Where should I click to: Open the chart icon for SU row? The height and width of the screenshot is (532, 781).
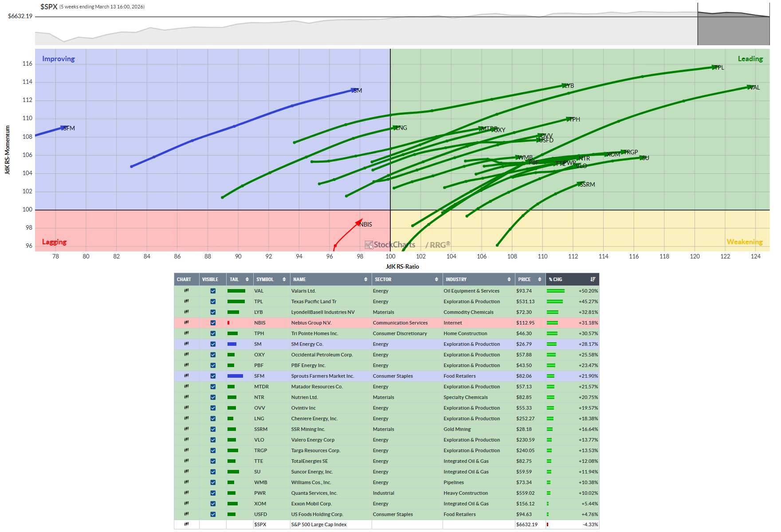pos(187,472)
